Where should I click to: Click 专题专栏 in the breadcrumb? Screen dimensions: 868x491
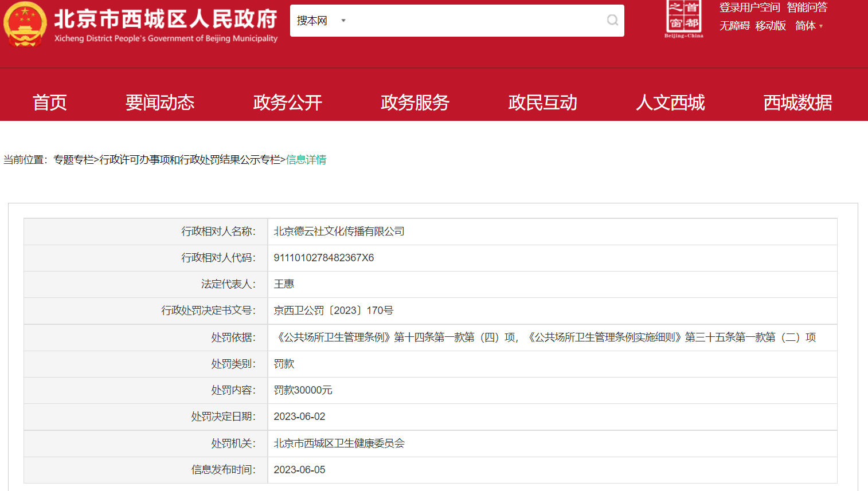(73, 160)
